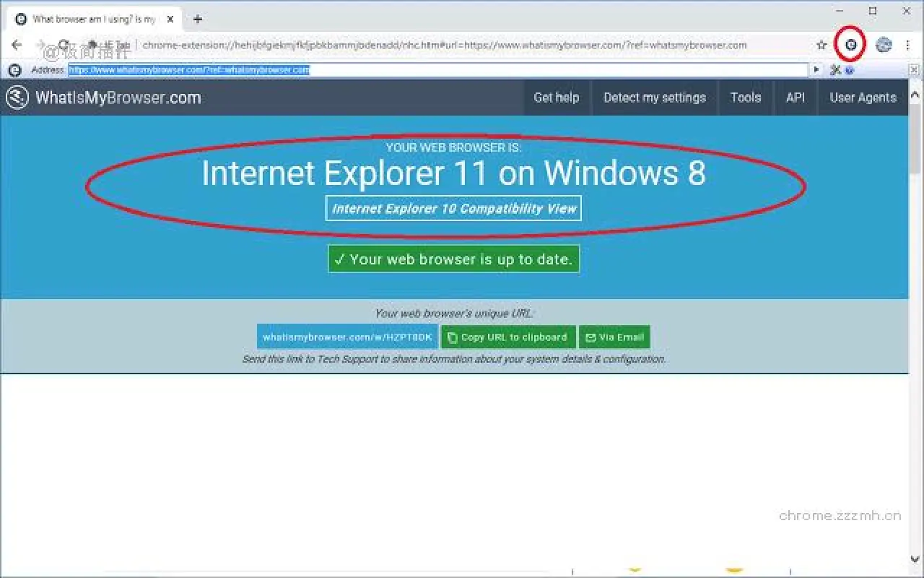Switch to the Detect my settings tab

[x=655, y=98]
